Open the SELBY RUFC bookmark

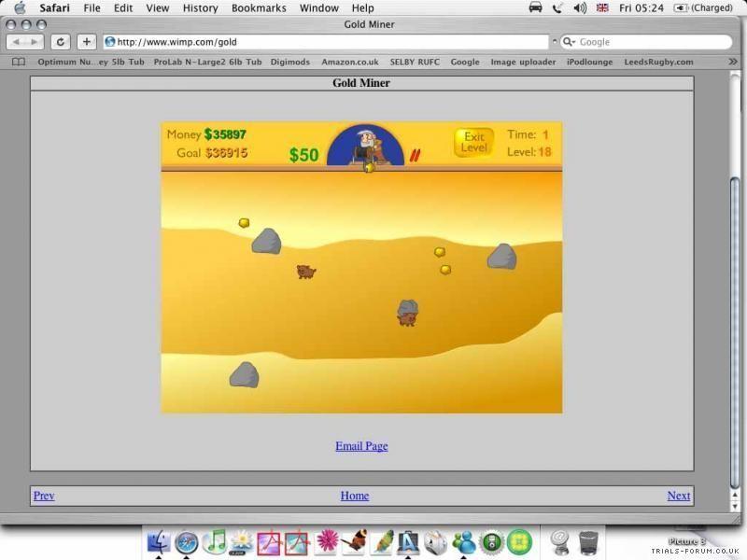tap(415, 62)
